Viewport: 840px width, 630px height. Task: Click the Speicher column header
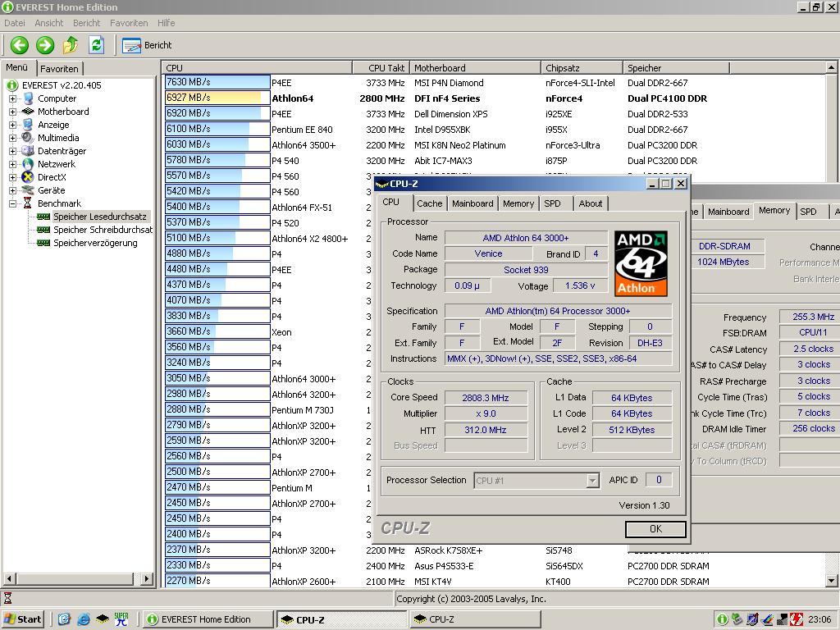point(676,68)
